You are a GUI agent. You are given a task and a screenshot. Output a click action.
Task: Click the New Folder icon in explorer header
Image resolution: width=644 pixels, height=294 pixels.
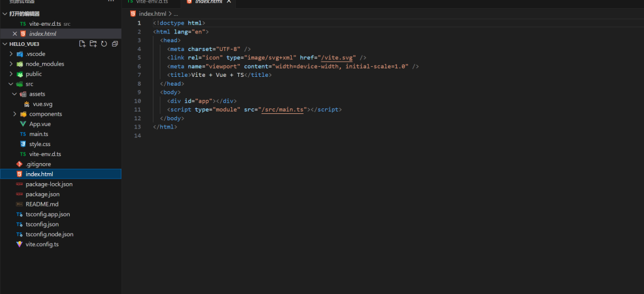pos(93,44)
